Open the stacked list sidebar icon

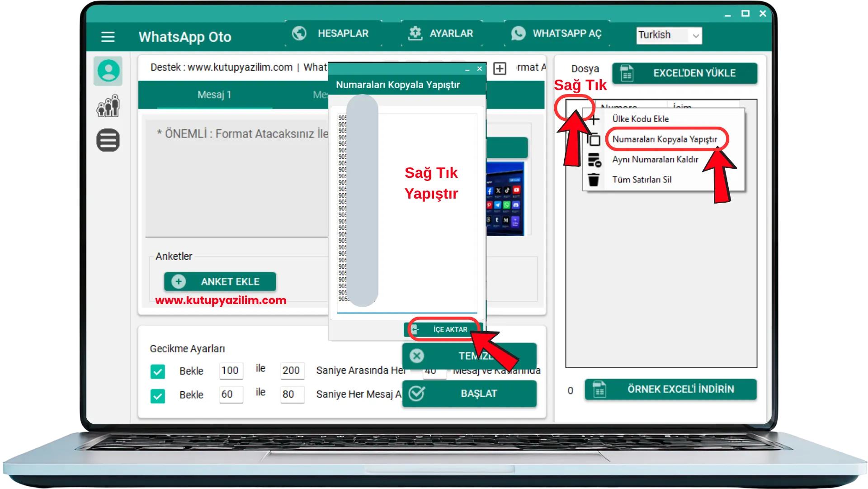108,140
